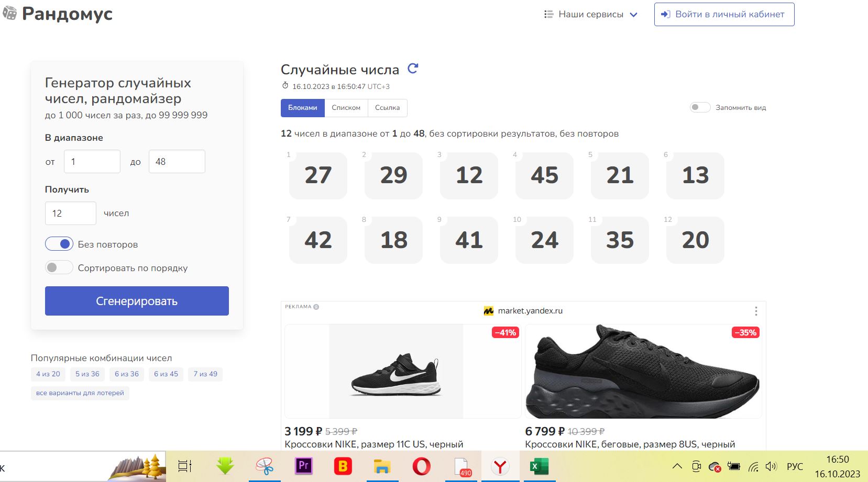Click the Получить number count field
This screenshot has height=482, width=868.
(71, 214)
